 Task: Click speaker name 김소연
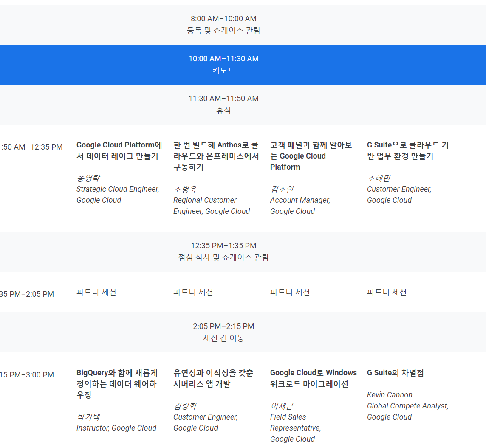click(282, 190)
